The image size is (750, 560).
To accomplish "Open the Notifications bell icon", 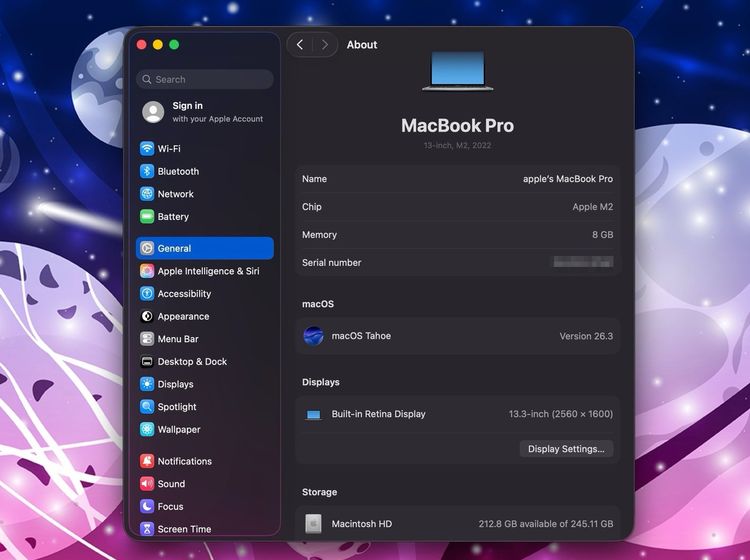I will pos(147,461).
